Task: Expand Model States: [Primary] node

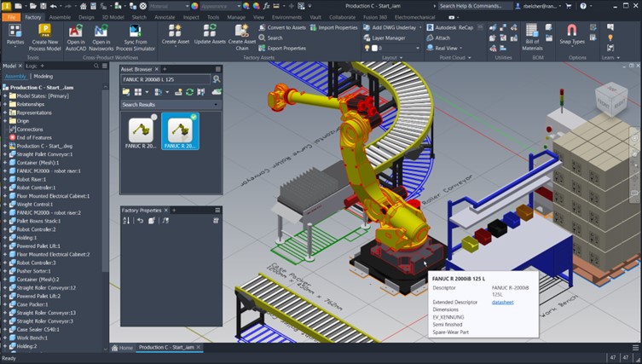Action: click(x=5, y=95)
